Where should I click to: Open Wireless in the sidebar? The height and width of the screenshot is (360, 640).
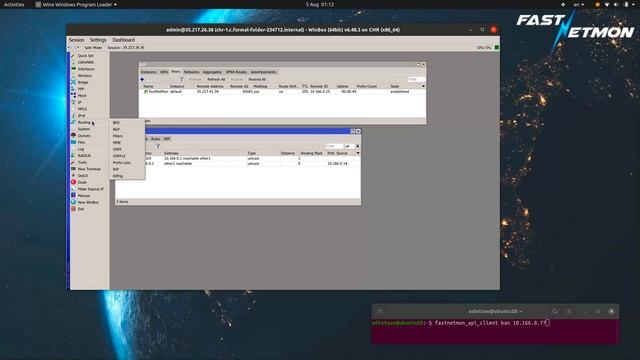click(84, 76)
